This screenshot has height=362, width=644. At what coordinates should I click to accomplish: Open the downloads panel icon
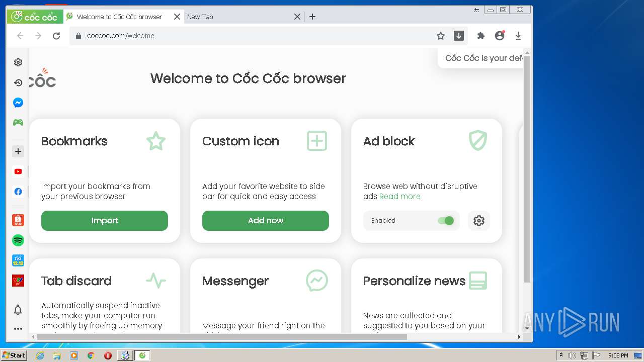coord(518,36)
